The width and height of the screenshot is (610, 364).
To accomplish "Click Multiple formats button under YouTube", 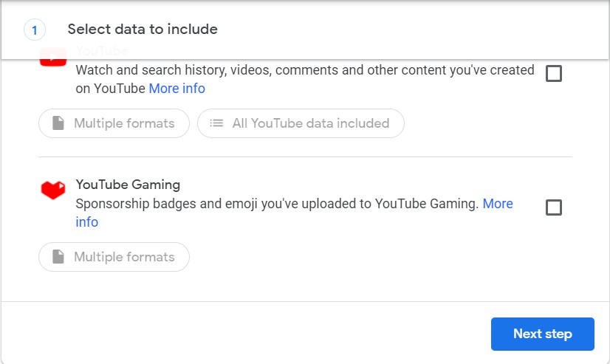I will coord(114,123).
